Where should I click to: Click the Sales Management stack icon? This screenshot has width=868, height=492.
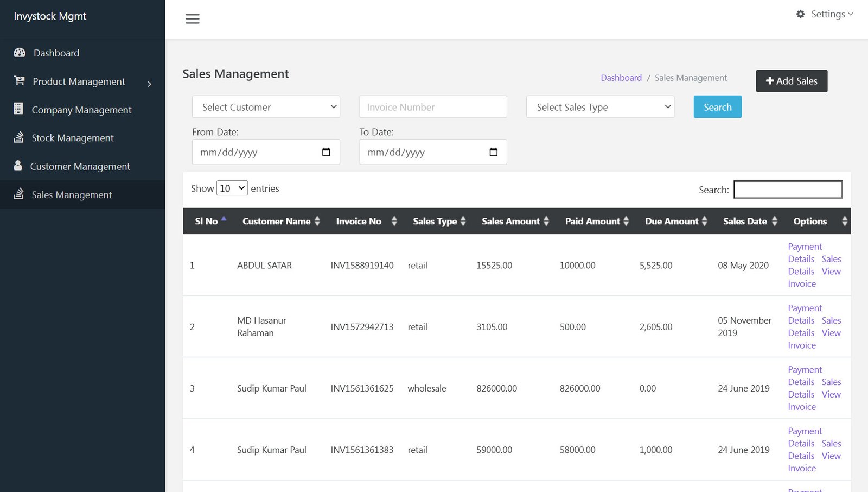(x=19, y=193)
